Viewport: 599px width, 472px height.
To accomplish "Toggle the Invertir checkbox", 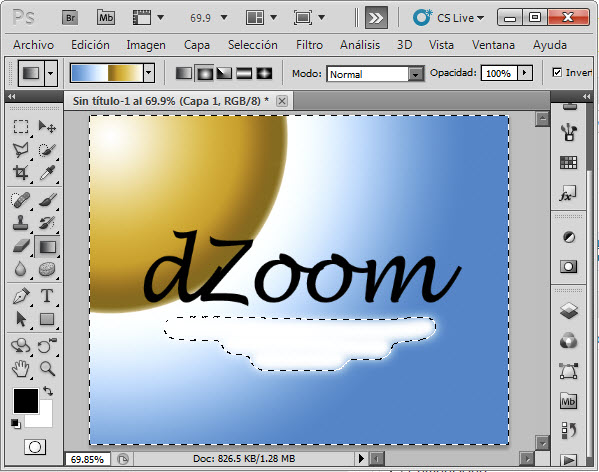I will 557,72.
